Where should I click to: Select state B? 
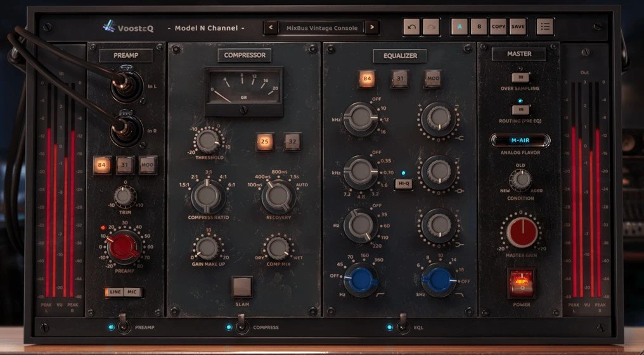click(479, 27)
